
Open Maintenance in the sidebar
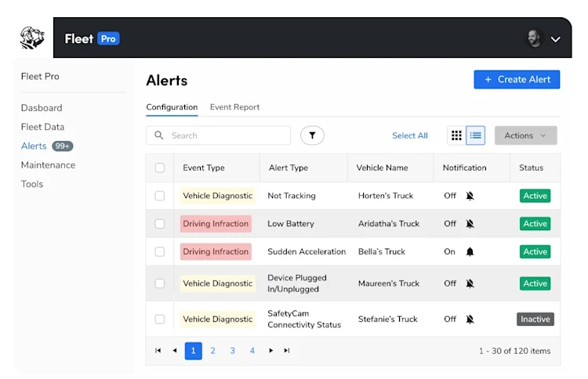48,164
